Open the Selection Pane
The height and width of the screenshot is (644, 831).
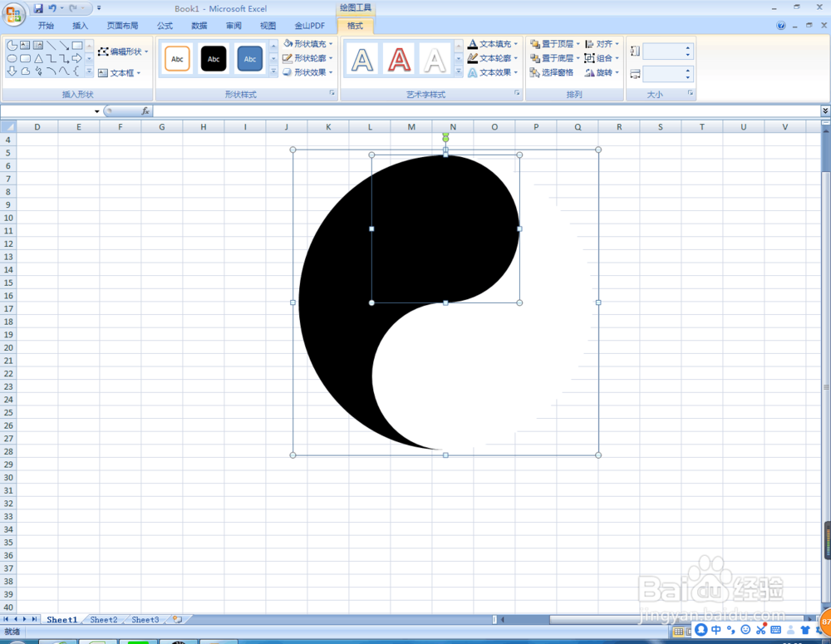click(x=551, y=72)
